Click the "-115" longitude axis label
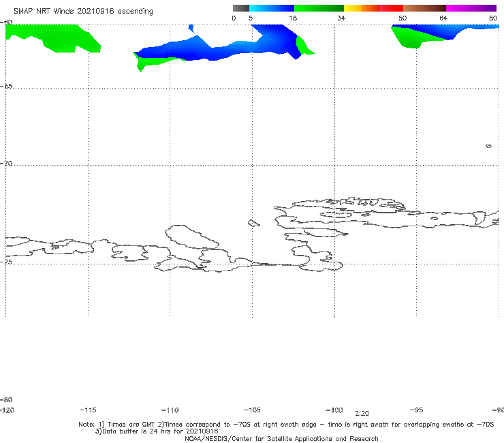504x443 pixels. pyautogui.click(x=88, y=410)
